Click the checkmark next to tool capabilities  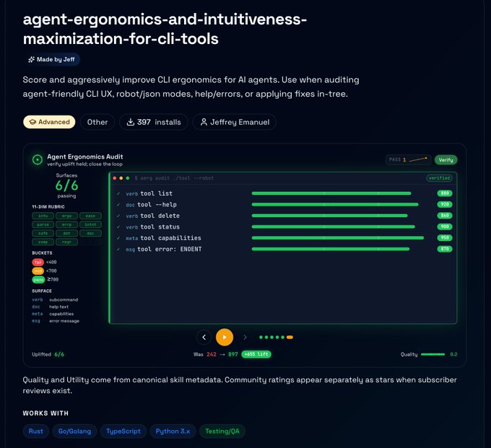click(118, 238)
